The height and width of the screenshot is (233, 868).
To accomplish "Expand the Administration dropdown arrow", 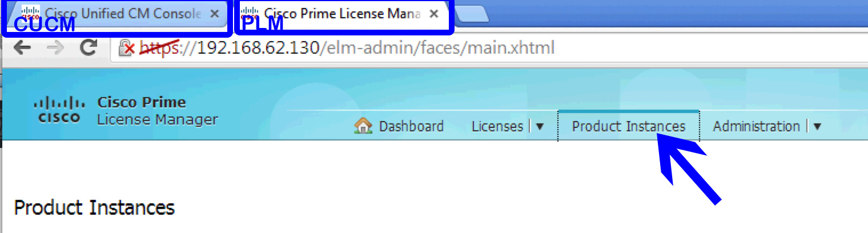I will tap(817, 127).
